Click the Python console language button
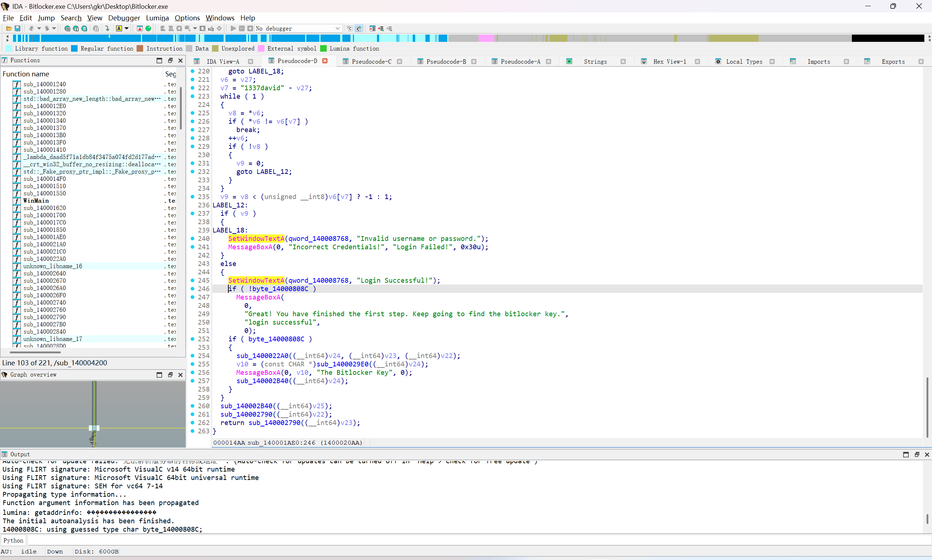This screenshot has width=932, height=560. pos(13,540)
